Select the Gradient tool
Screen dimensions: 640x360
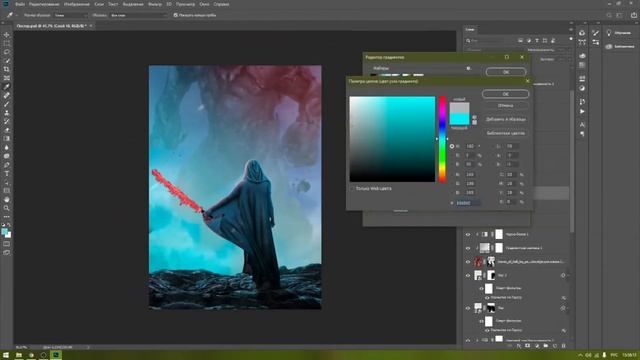click(7, 139)
